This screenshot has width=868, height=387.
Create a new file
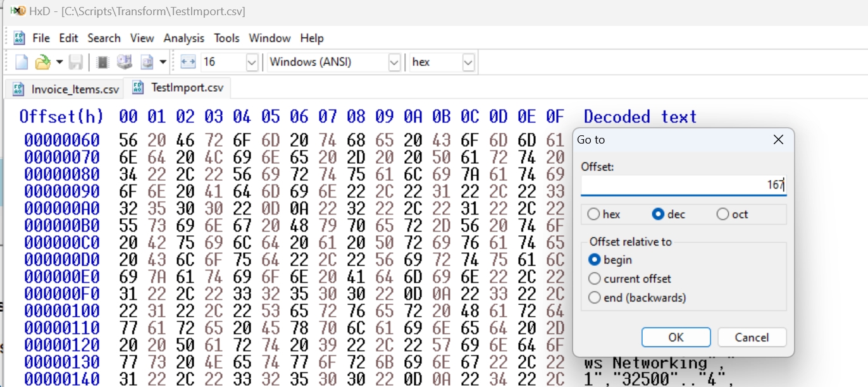point(21,61)
